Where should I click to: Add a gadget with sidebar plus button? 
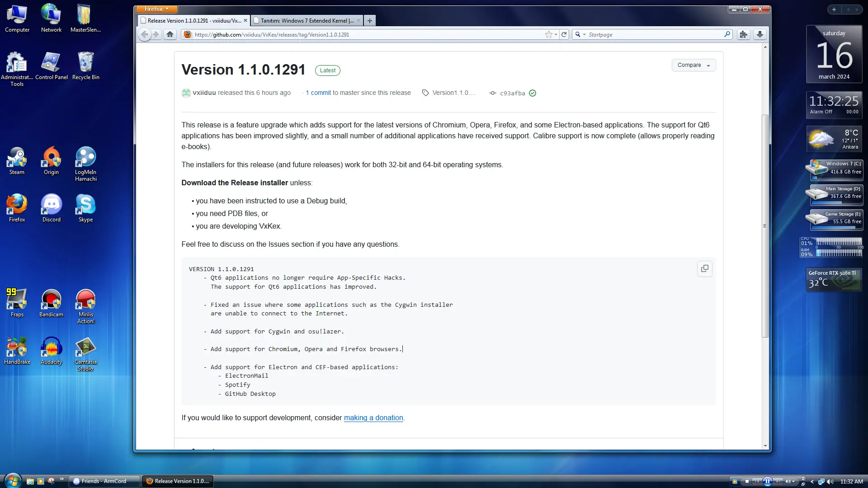pyautogui.click(x=834, y=9)
